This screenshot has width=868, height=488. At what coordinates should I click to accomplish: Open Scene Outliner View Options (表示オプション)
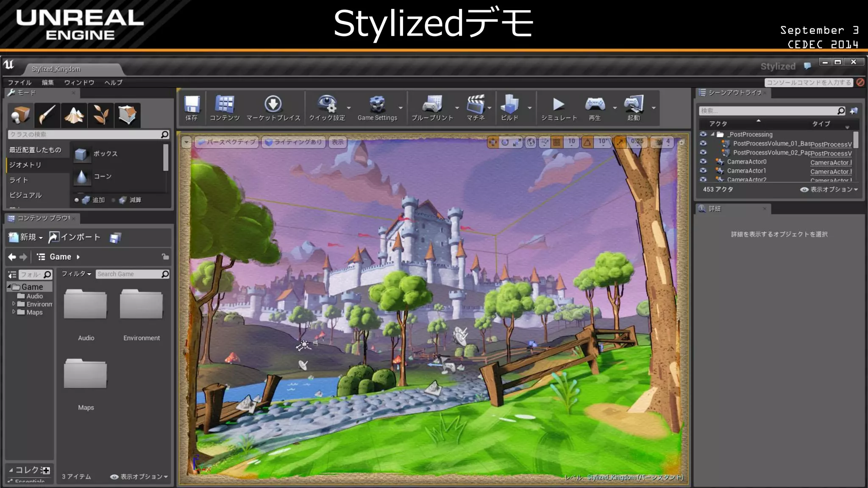tap(829, 189)
